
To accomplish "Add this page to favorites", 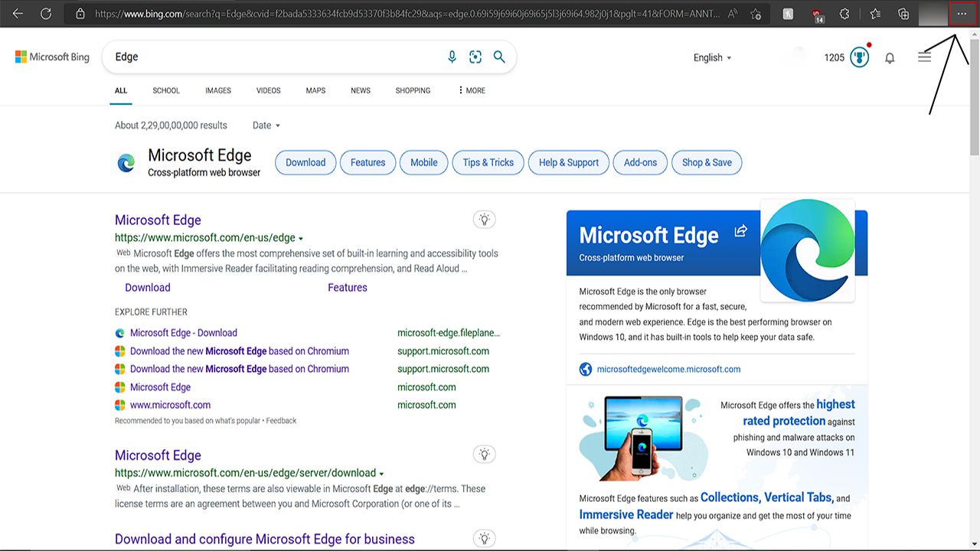I will pyautogui.click(x=756, y=14).
